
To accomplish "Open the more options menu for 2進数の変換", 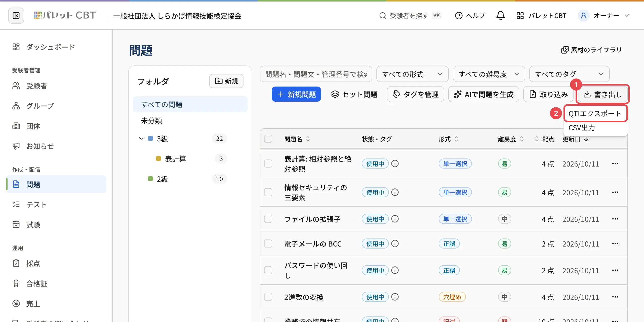I will click(x=615, y=297).
